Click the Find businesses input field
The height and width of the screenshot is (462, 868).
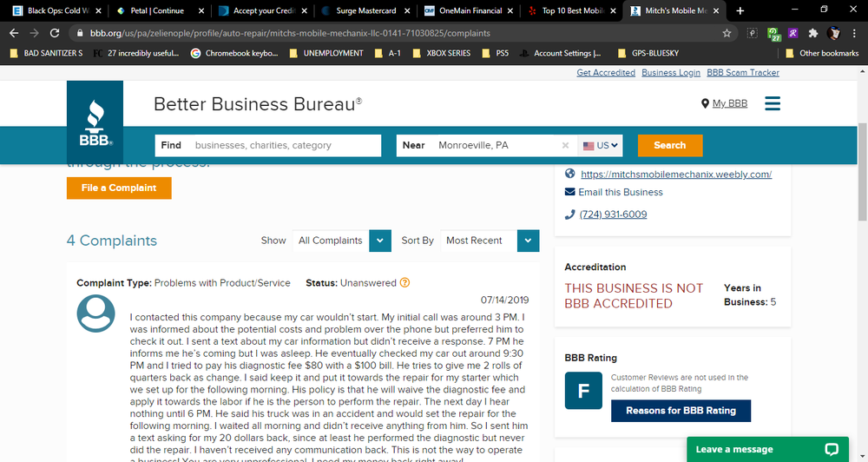tap(268, 145)
